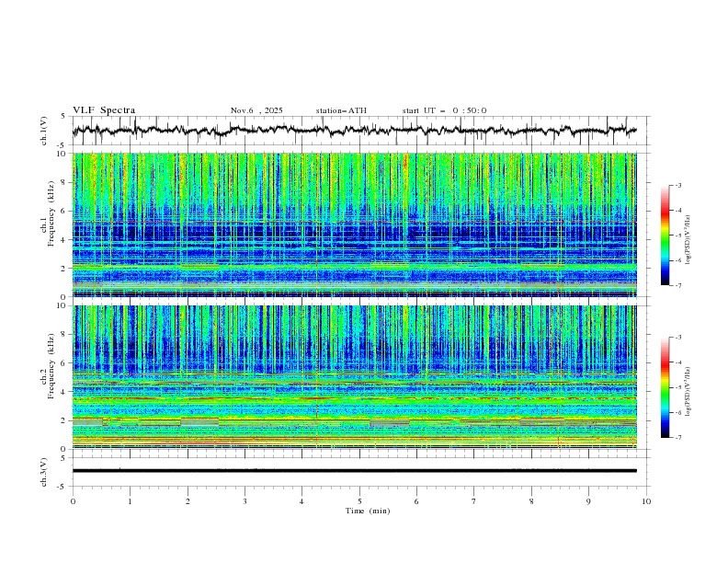Viewport: 728px width, 563px height.
Task: Click the ch.2 "Frequency (kHz)" axis label
Action: 51,366
